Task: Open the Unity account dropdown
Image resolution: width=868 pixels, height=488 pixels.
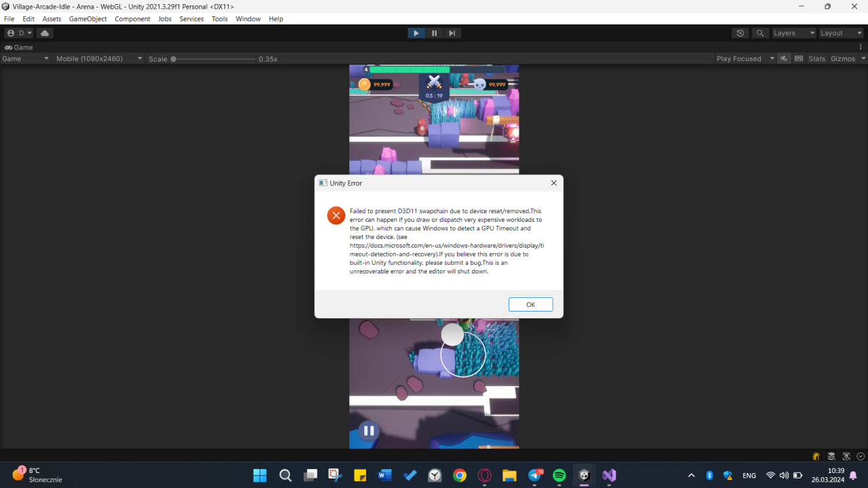Action: [18, 33]
